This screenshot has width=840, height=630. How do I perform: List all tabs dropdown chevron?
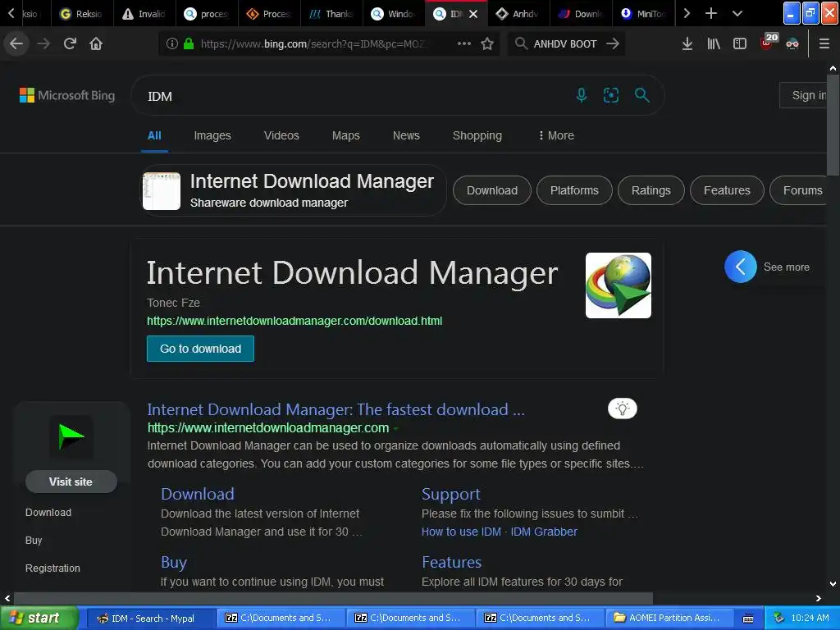click(x=737, y=13)
